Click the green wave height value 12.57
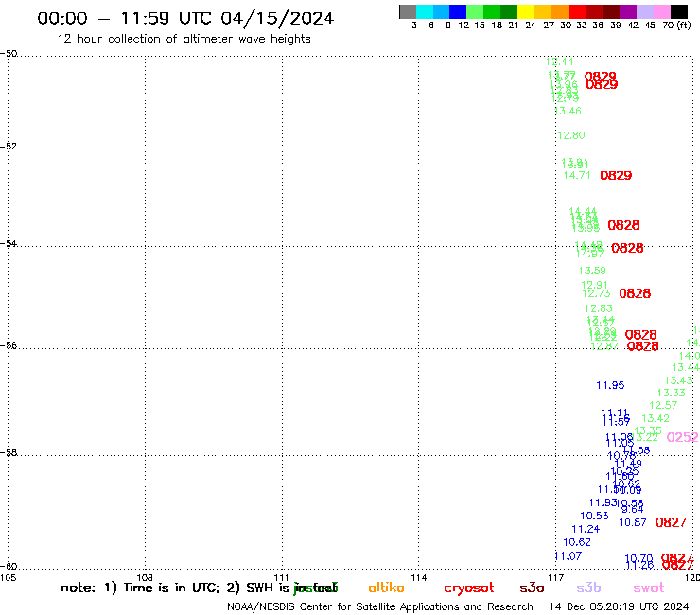 pyautogui.click(x=663, y=405)
